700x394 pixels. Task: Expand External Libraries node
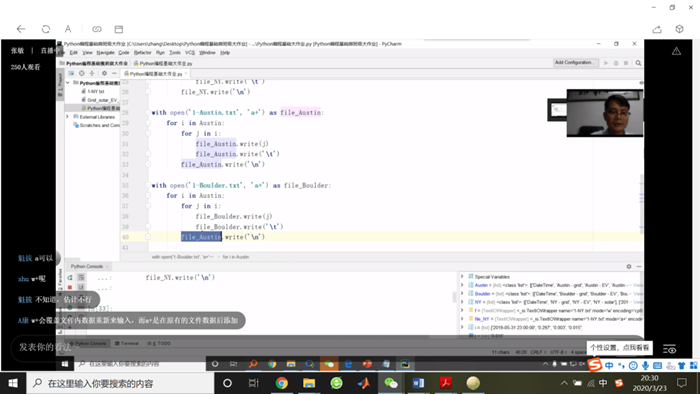tap(67, 117)
